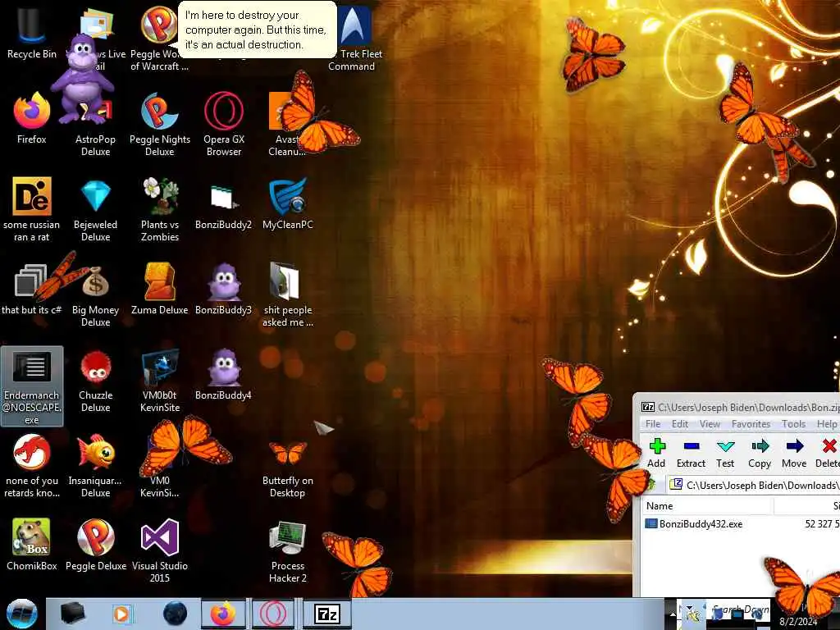Launch Opera GX Browser desktop icon
Viewport: 840px width, 630px height.
[224, 125]
